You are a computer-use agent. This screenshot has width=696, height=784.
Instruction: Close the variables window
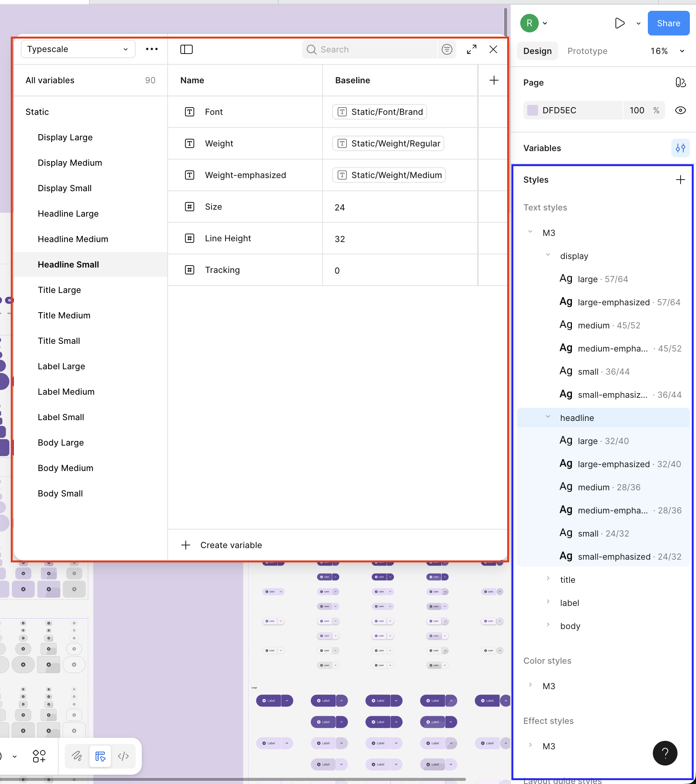(493, 49)
